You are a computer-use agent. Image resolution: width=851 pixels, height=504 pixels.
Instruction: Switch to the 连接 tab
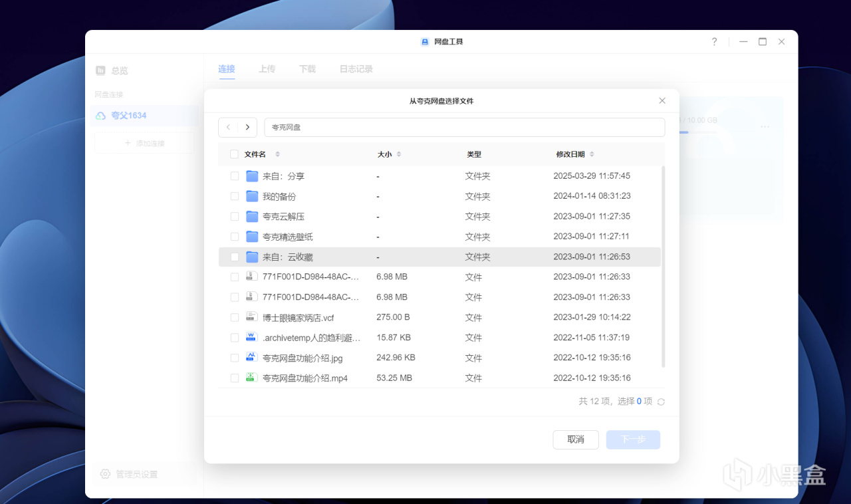pyautogui.click(x=227, y=69)
